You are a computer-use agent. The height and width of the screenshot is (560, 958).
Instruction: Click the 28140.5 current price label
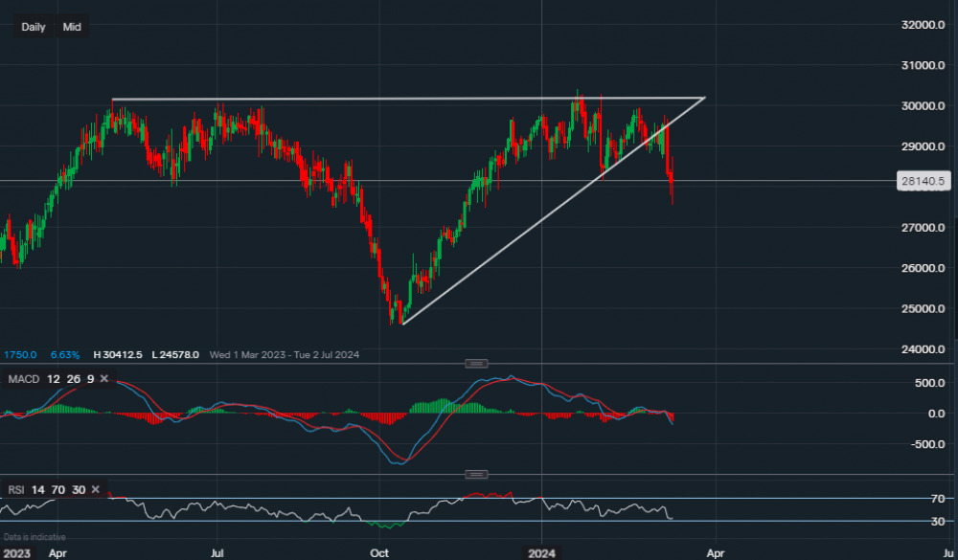[x=923, y=181]
